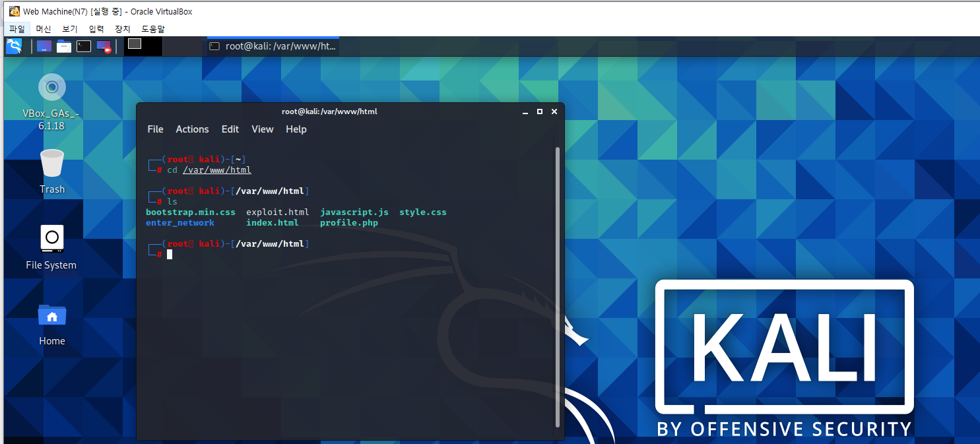Click the ls command text
The height and width of the screenshot is (444, 980).
(172, 202)
